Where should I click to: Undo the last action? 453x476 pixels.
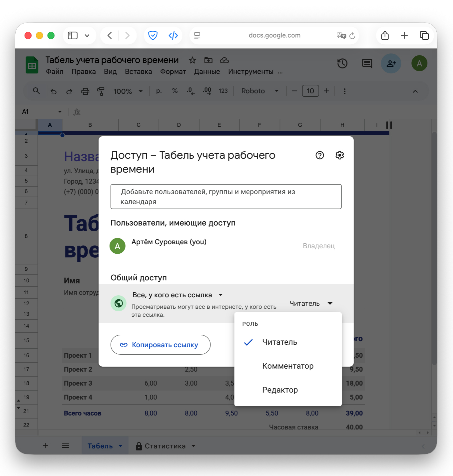pyautogui.click(x=53, y=91)
